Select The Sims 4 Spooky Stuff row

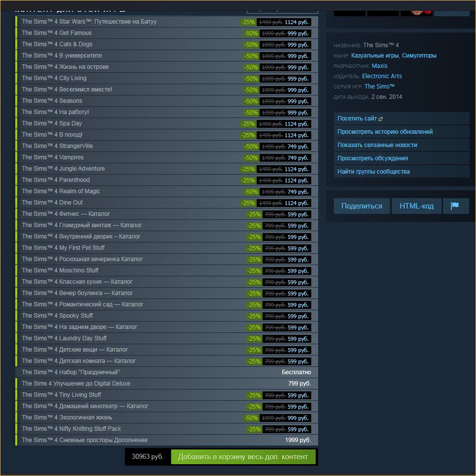pyautogui.click(x=167, y=316)
